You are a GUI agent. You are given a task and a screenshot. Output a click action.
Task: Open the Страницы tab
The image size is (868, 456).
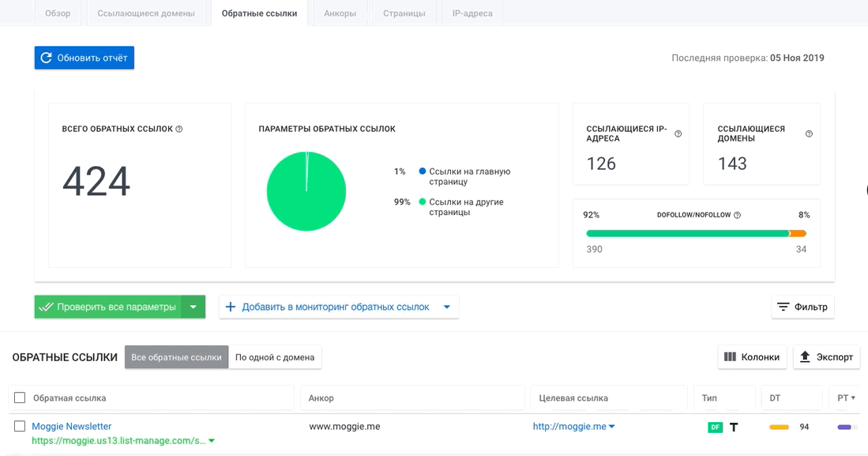click(x=404, y=13)
